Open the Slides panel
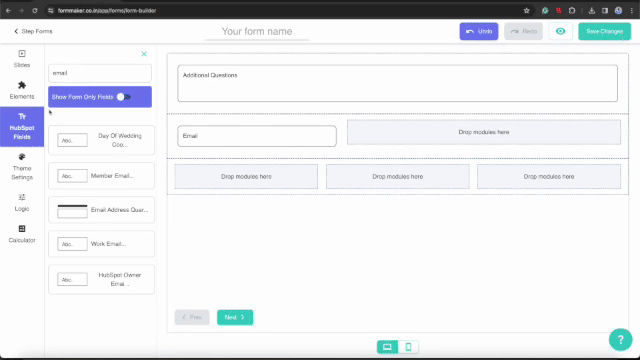 click(x=22, y=59)
